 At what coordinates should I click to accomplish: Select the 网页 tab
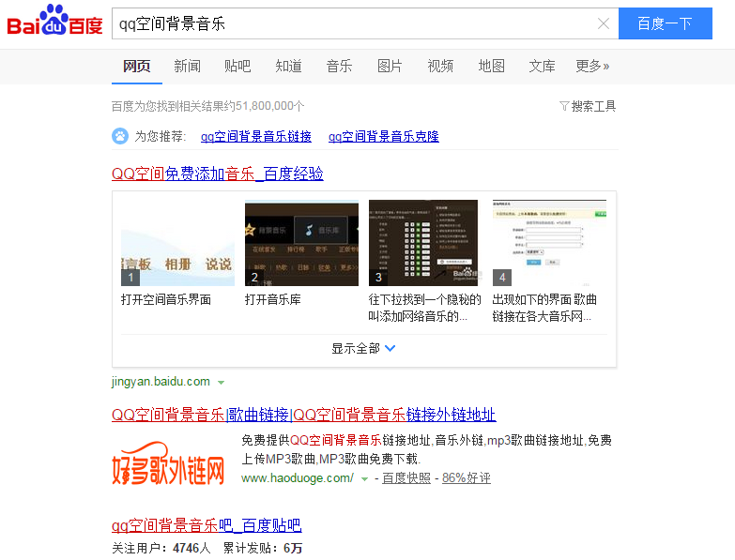[x=136, y=67]
